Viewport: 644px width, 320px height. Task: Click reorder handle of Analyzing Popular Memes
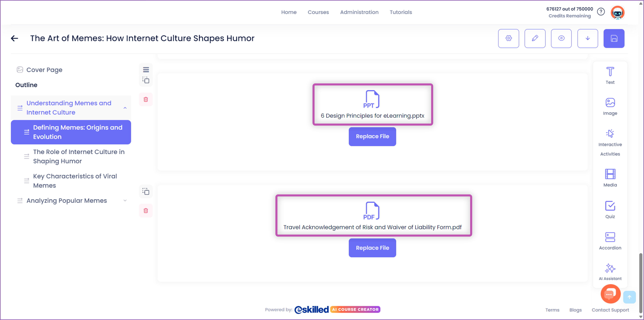(20, 201)
